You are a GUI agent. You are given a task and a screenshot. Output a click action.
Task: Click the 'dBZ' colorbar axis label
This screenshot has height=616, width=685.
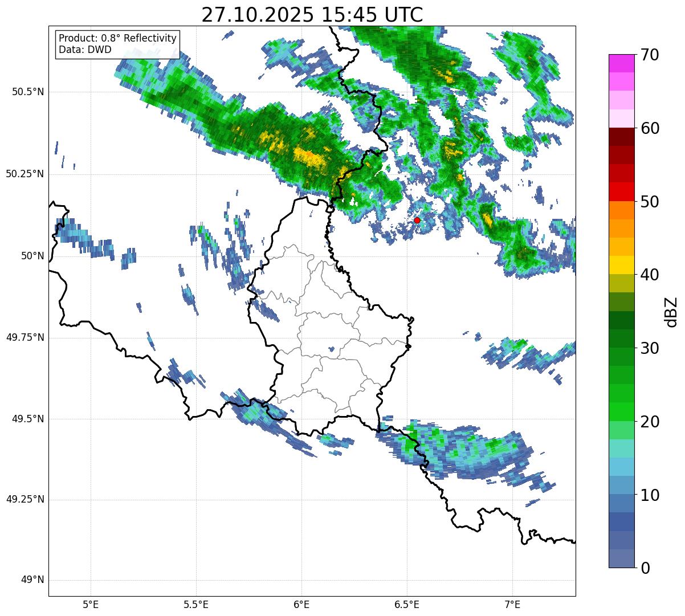[x=671, y=312]
